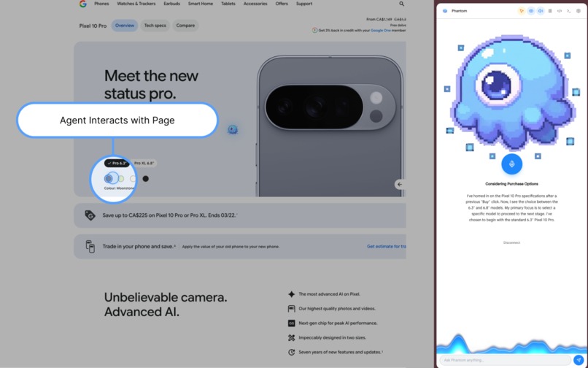Choose the white porcelain colour swatch
Viewport: 588px width, 368px height.
pos(133,179)
